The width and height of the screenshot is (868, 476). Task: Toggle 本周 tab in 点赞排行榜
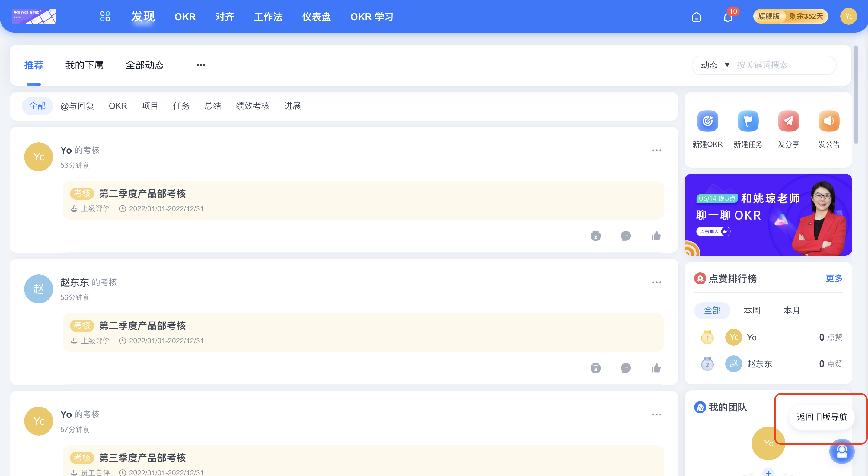pos(752,310)
